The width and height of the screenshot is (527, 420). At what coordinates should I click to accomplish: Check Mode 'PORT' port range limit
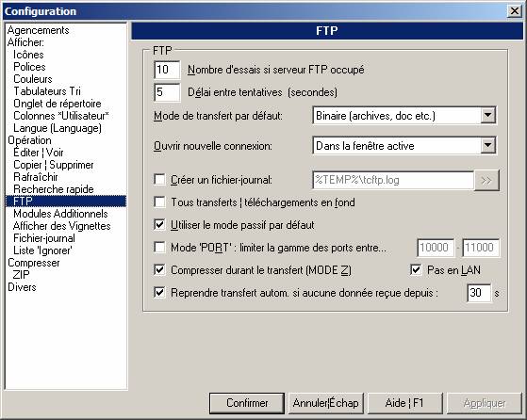pyautogui.click(x=159, y=248)
